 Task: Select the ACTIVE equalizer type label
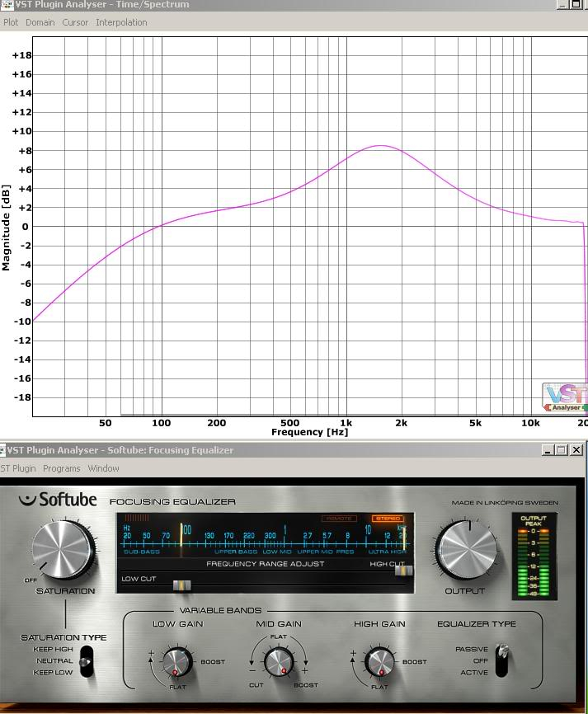[x=473, y=672]
